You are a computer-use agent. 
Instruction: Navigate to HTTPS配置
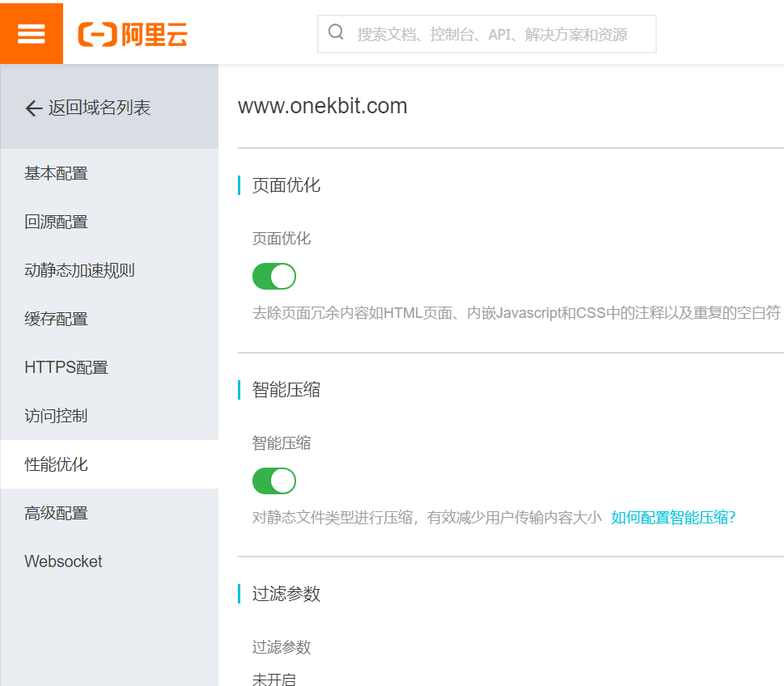(x=66, y=367)
